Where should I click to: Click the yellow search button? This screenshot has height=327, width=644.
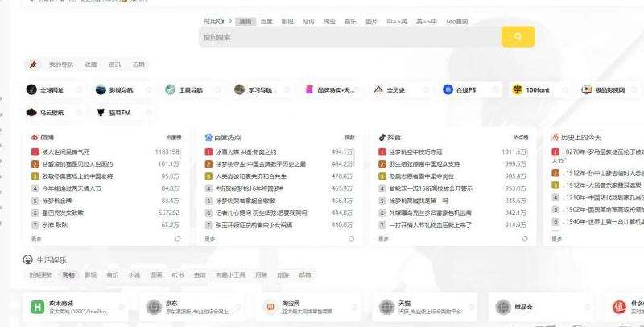[x=518, y=36]
